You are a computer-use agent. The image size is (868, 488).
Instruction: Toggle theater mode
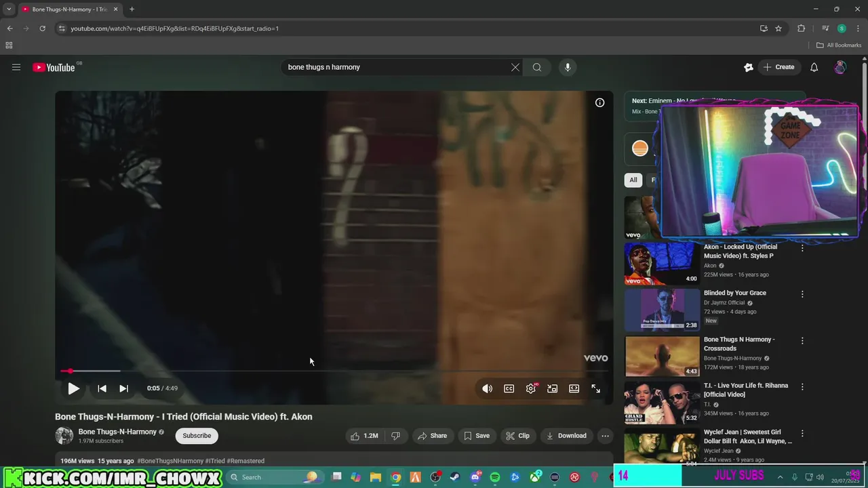point(574,388)
